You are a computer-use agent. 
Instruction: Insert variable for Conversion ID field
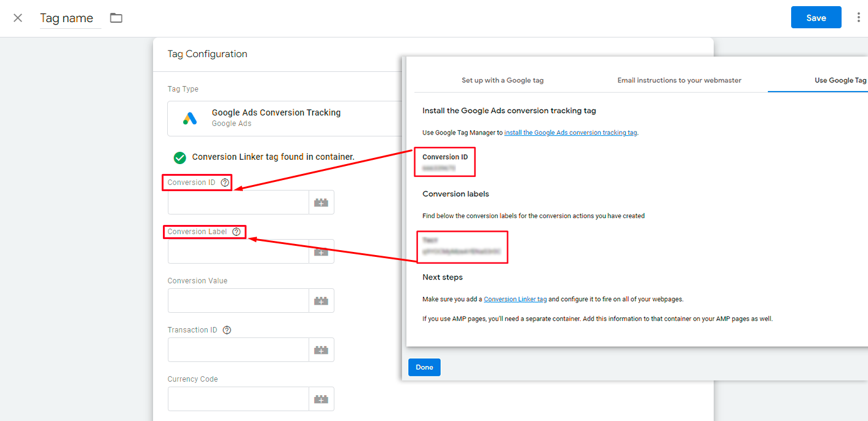[x=321, y=202]
